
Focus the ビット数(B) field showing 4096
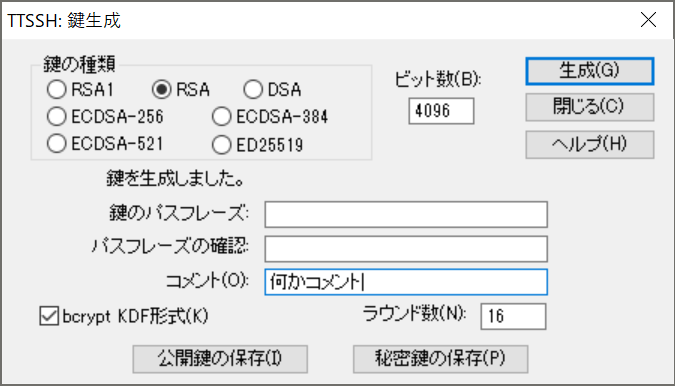pyautogui.click(x=441, y=111)
